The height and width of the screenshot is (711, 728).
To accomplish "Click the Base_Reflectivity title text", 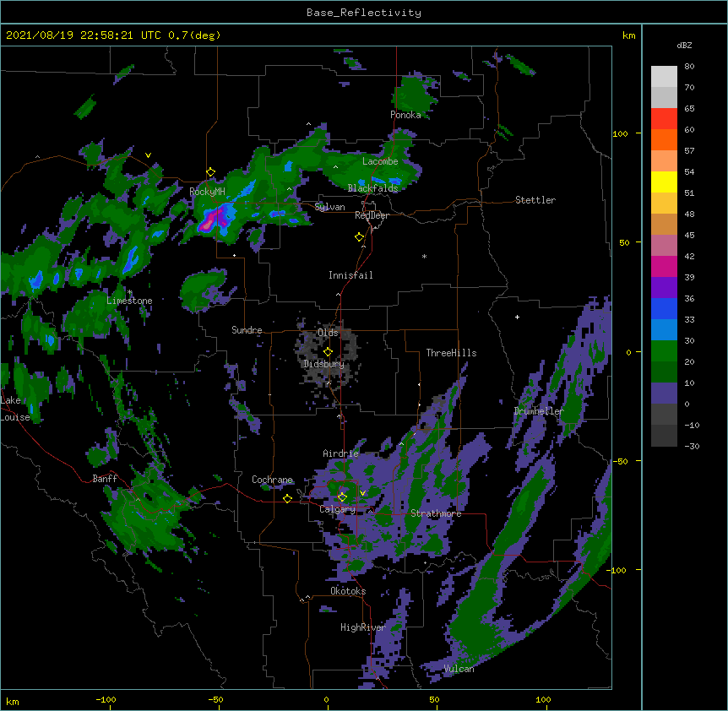I will click(364, 13).
